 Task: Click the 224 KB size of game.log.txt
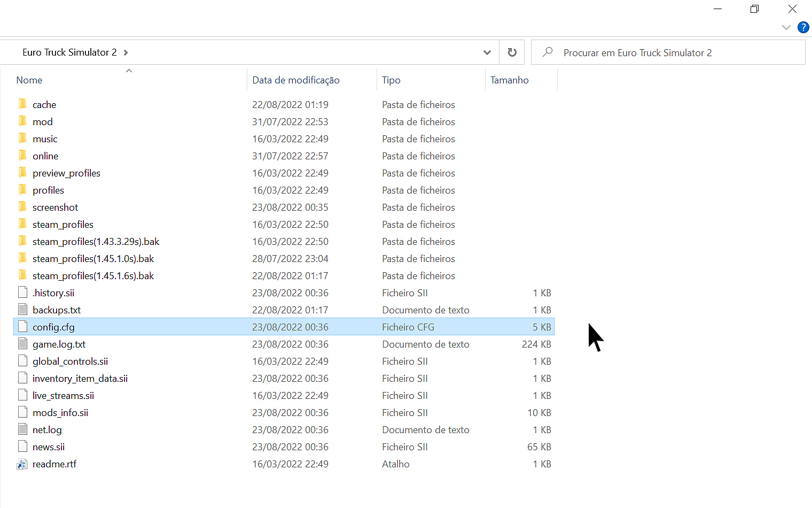click(536, 344)
